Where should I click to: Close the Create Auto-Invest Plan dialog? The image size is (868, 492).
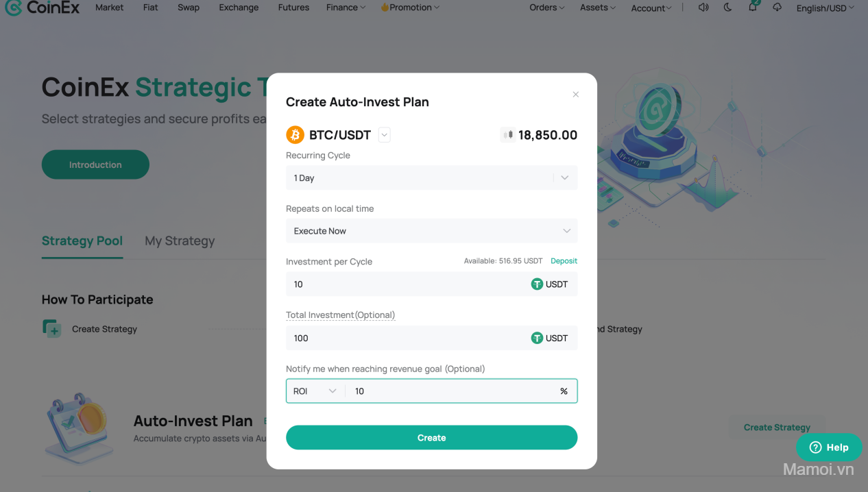(x=576, y=95)
